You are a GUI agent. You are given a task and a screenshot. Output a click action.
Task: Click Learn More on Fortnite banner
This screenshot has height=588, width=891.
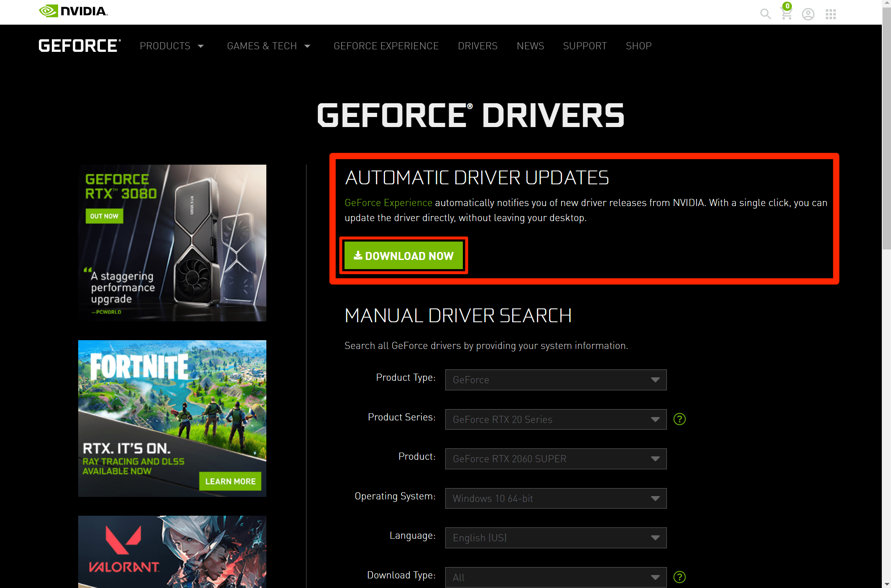point(230,481)
